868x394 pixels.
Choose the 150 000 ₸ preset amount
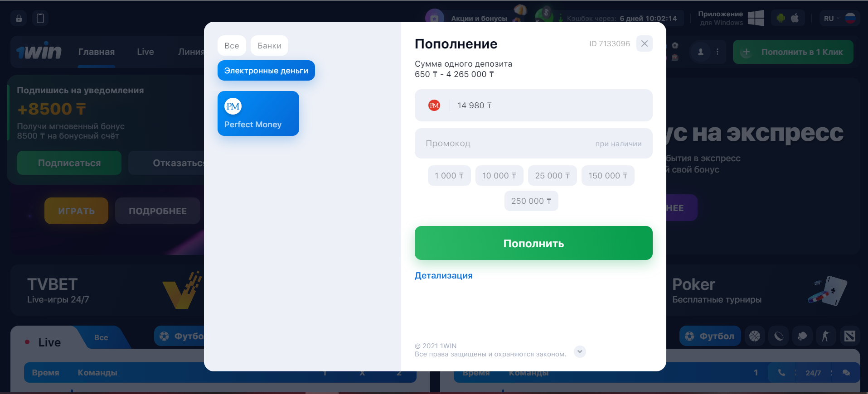click(x=608, y=175)
